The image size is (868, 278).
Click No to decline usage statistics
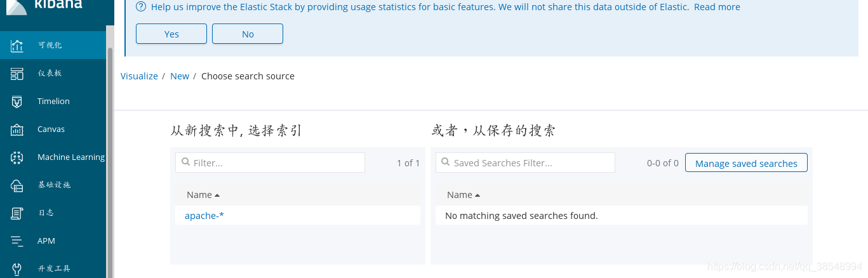point(248,34)
